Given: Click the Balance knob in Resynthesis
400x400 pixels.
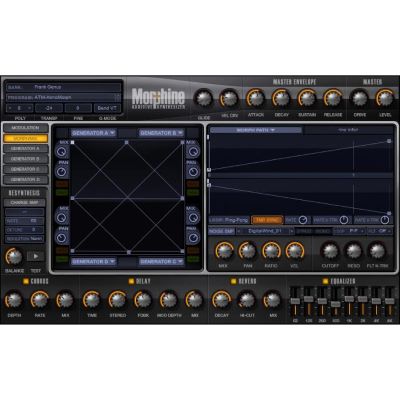Looking at the screenshot, I should (14, 257).
